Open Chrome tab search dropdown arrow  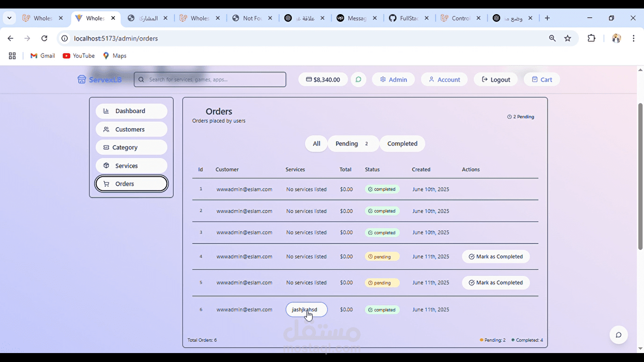coord(9,18)
